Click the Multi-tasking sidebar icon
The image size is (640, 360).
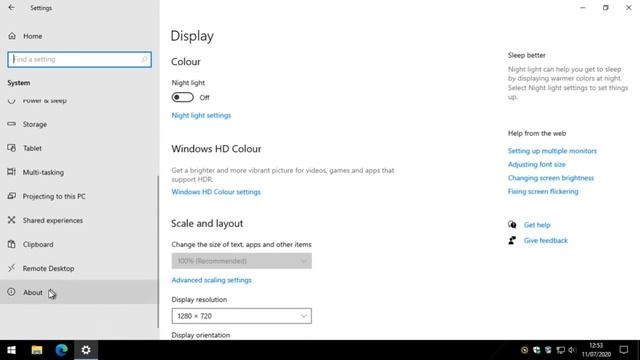click(x=11, y=172)
